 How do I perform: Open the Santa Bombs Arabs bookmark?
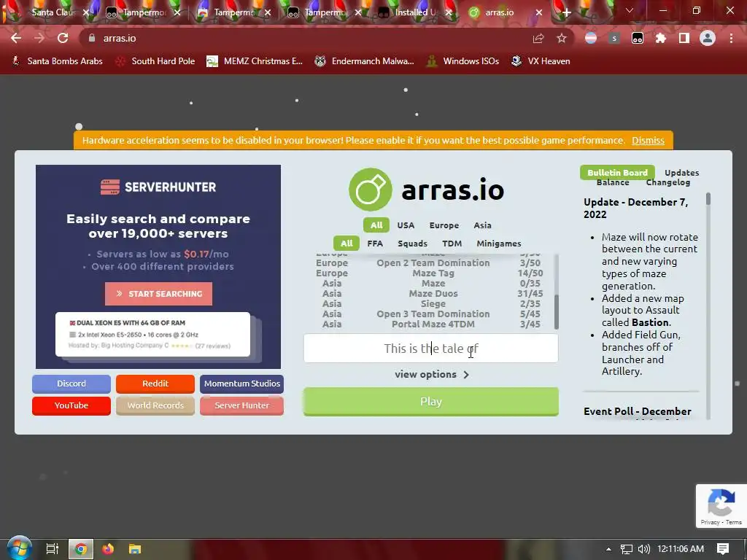57,61
